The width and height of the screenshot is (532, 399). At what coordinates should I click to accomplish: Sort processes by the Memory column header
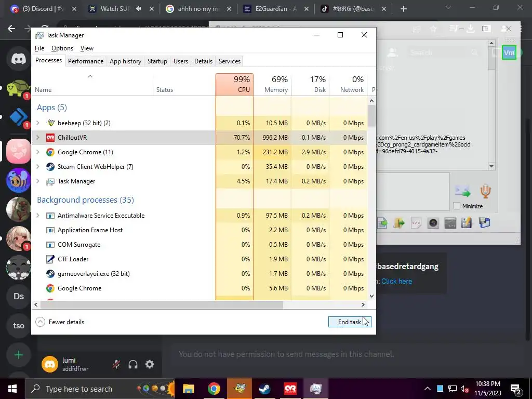click(x=272, y=85)
